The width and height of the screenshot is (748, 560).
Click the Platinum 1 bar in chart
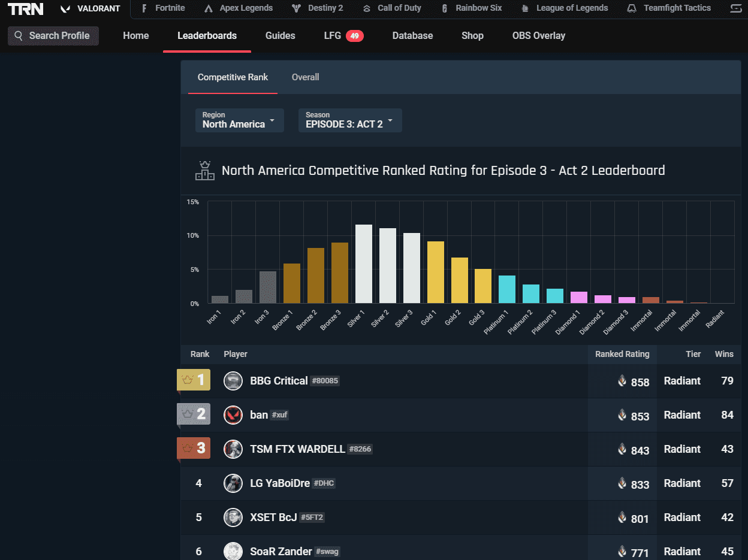(x=507, y=290)
